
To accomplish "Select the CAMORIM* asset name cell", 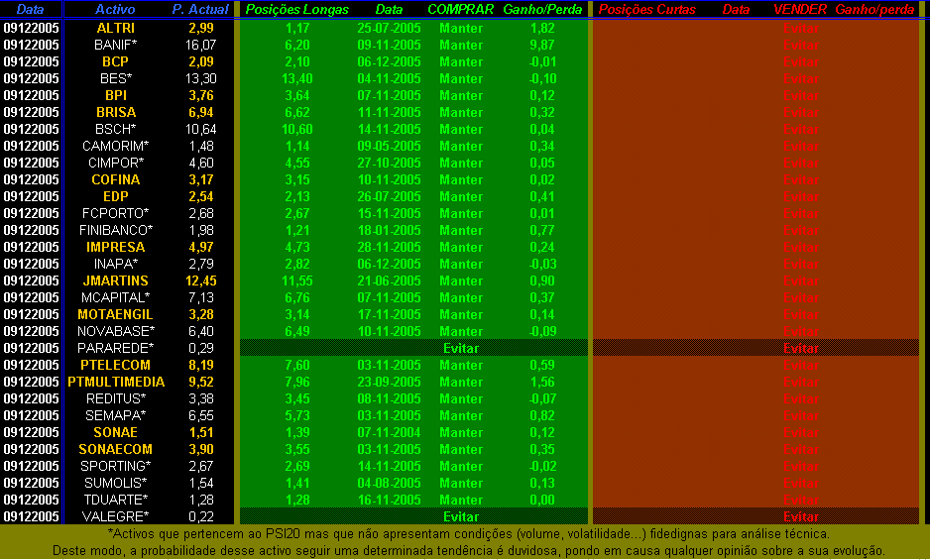I will pos(116,146).
